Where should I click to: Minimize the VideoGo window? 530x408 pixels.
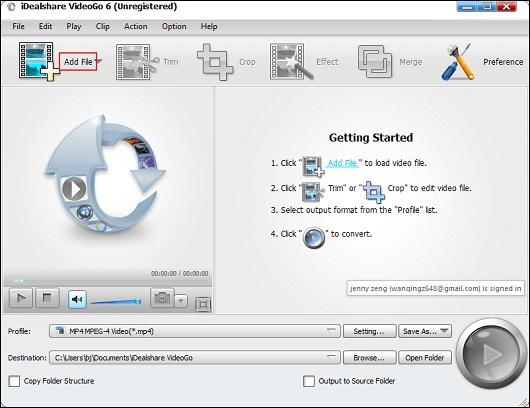pos(467,6)
